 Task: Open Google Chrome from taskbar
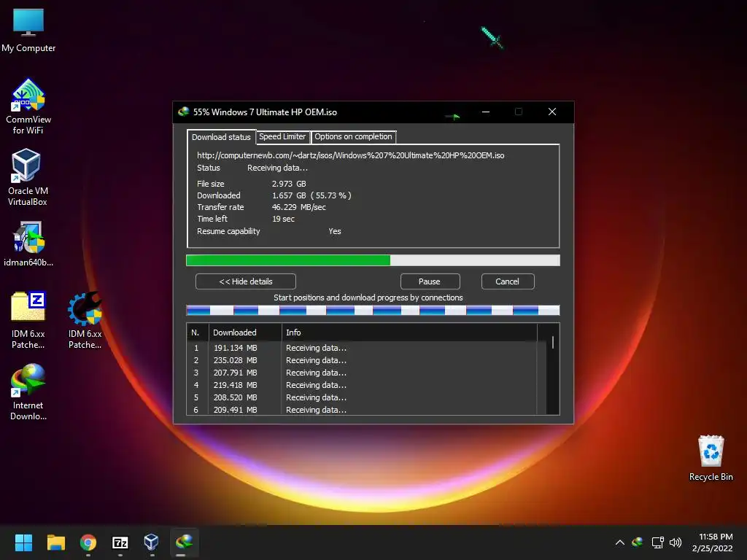tap(88, 542)
